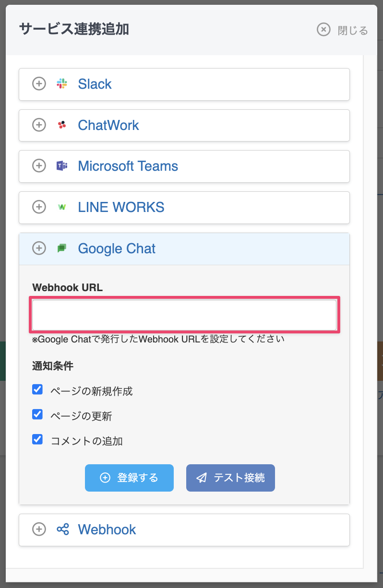Expand the Webhook section plus icon
Image resolution: width=383 pixels, height=588 pixels.
(x=39, y=529)
